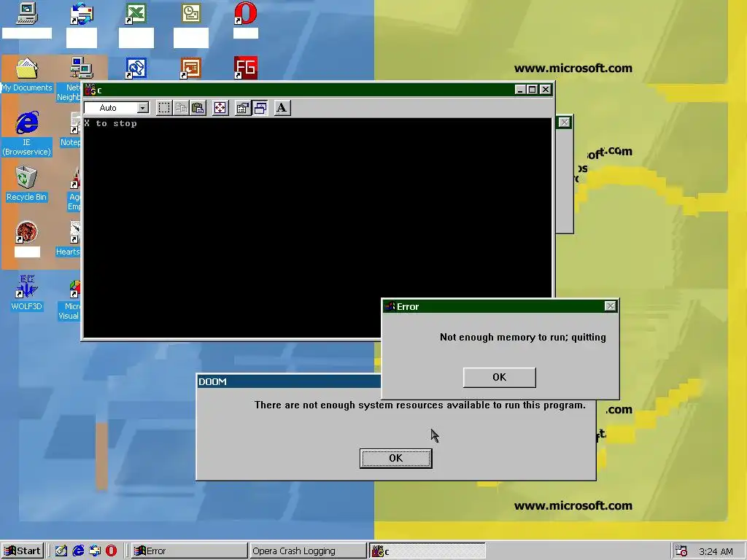Viewport: 747px width, 560px height.
Task: Close the partly hidden gray window behind DOS
Action: click(x=565, y=122)
